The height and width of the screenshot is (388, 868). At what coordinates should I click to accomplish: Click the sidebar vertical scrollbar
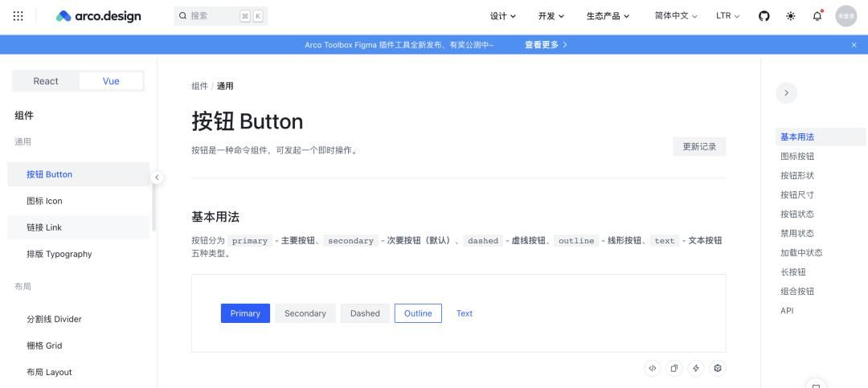[154, 207]
